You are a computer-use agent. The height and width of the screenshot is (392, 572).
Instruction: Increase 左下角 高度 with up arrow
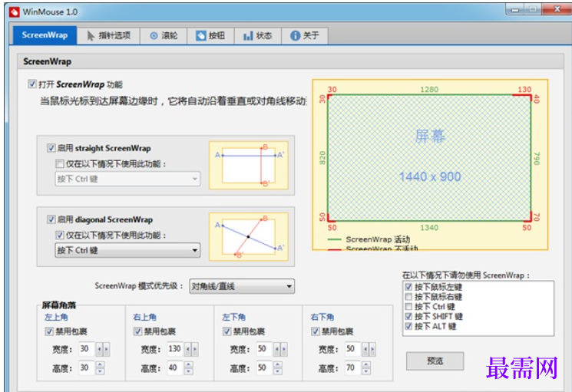(278, 364)
